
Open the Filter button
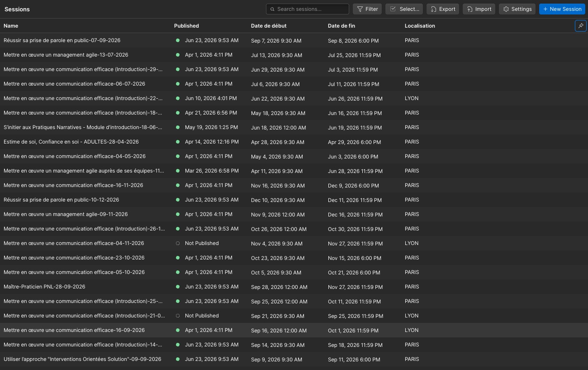tap(367, 9)
